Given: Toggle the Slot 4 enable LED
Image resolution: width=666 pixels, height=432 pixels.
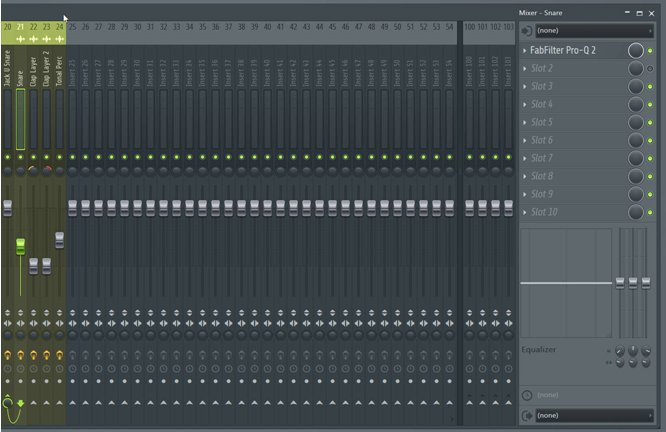Looking at the screenshot, I should (650, 104).
